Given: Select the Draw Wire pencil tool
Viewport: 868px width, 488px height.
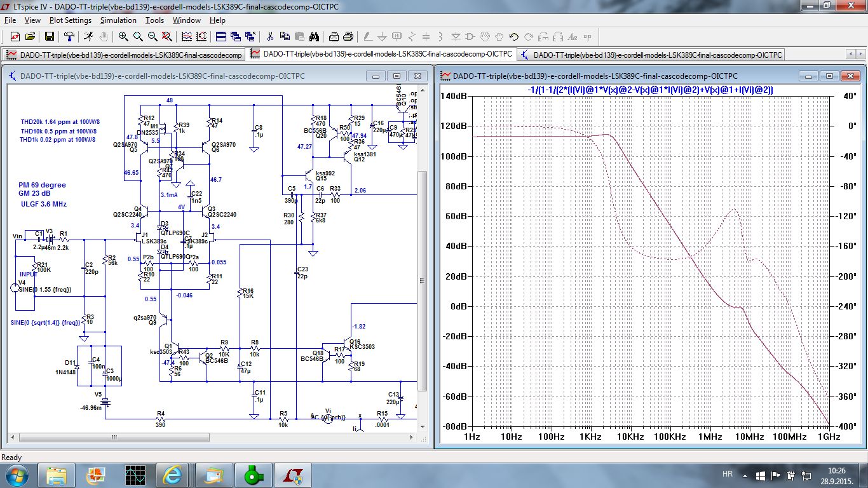Looking at the screenshot, I should click(368, 37).
